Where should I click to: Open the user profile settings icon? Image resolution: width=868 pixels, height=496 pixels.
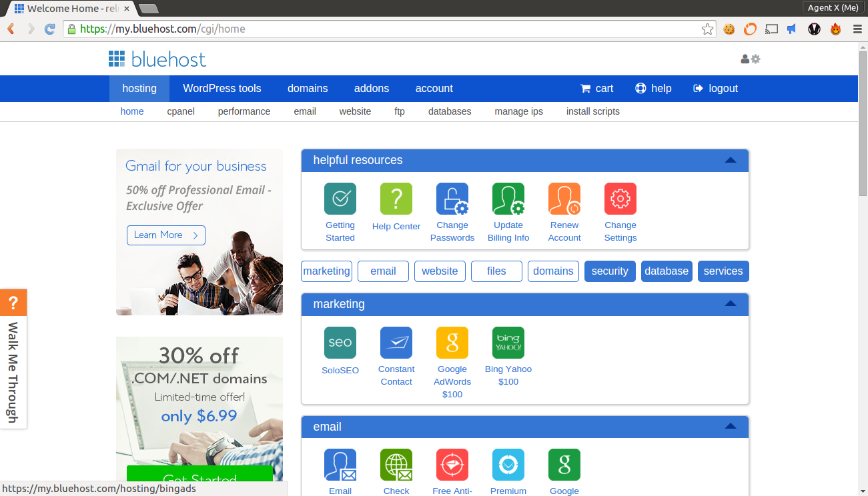pos(751,59)
